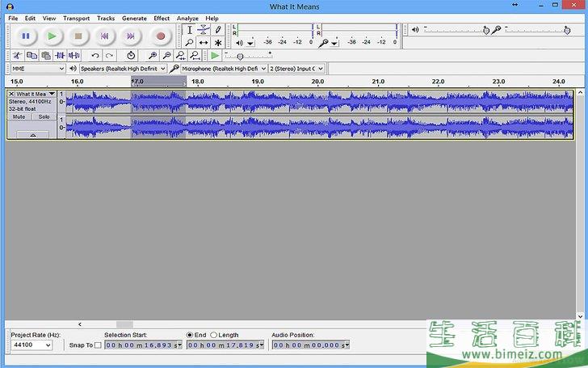Viewport: 588px width, 368px height.
Task: Mute the What It Means track
Action: pos(19,116)
